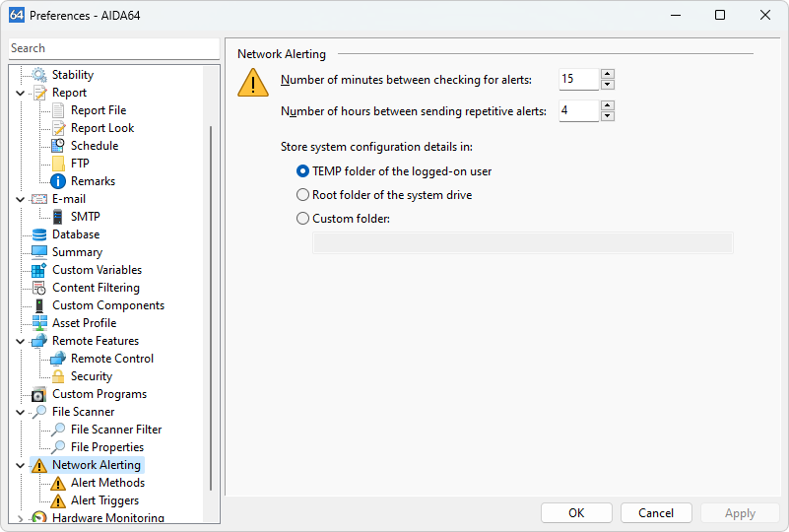Click the "Schedule" label
Viewport: 789px width, 532px height.
point(95,146)
